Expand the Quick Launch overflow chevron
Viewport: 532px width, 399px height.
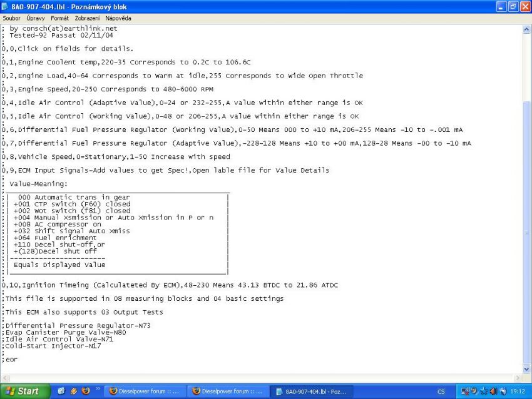(98, 389)
